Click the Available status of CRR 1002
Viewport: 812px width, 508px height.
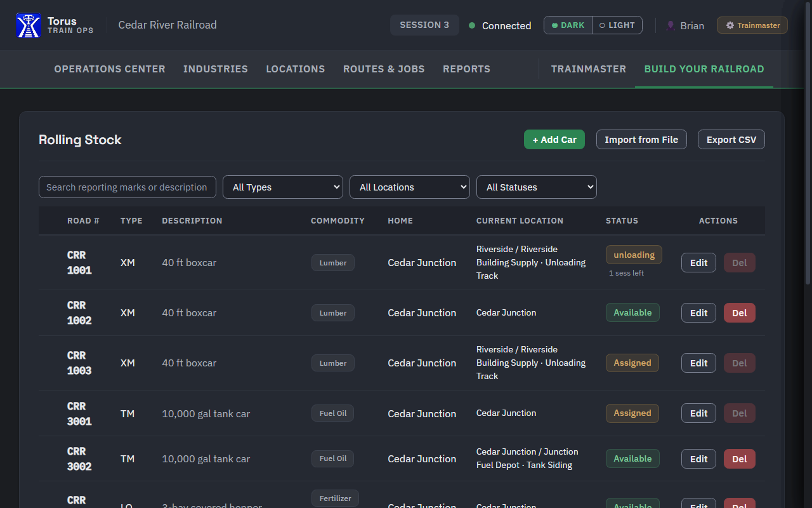point(632,312)
